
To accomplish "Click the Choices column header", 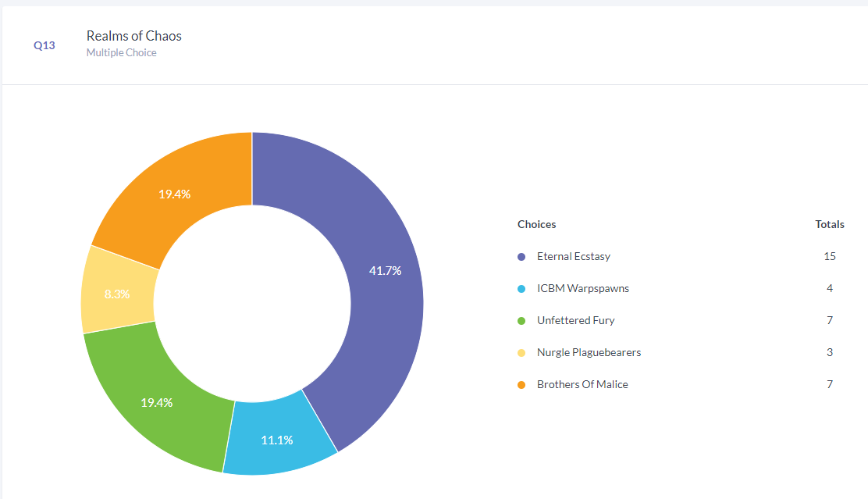I will (x=536, y=224).
